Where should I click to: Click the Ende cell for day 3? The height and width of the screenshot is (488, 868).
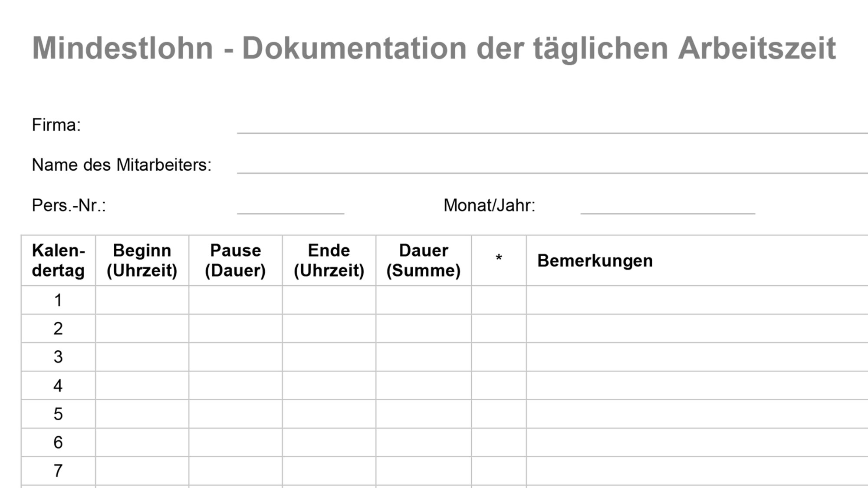click(329, 357)
